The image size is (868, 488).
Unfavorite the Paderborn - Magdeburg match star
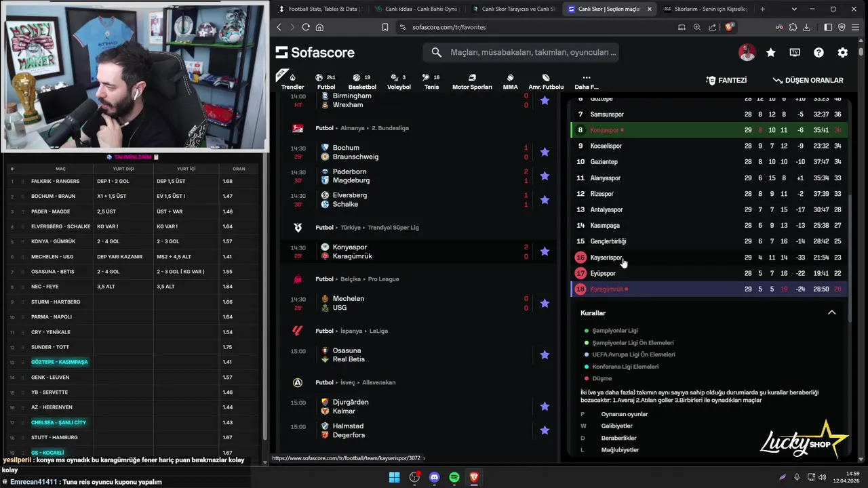point(545,176)
